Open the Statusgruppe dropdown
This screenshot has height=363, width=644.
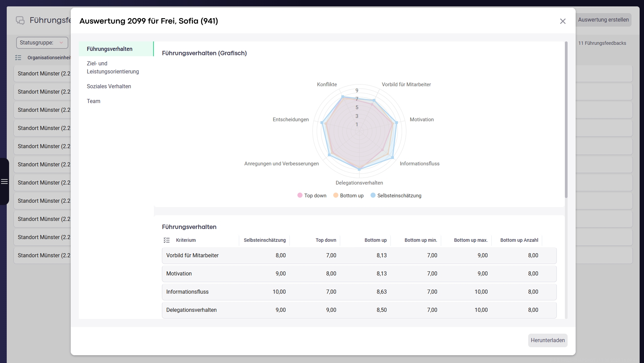42,43
